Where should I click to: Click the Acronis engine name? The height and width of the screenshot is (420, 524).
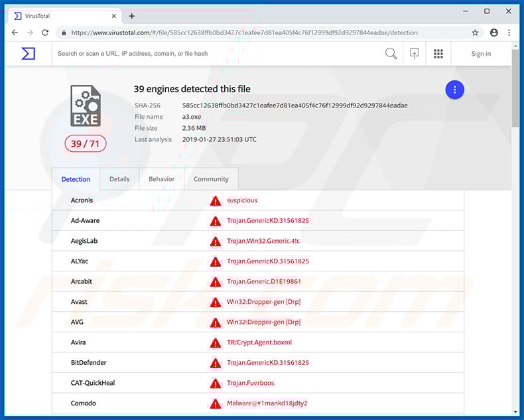coord(82,200)
